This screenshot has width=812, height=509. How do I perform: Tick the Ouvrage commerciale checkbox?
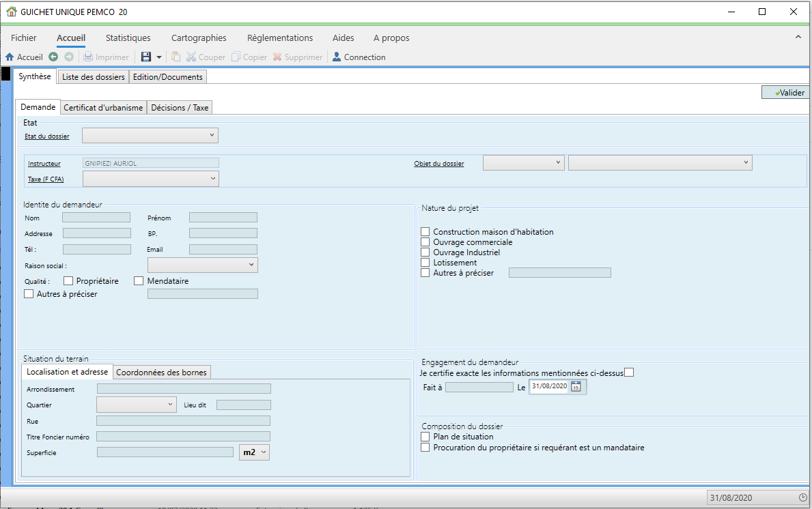(425, 242)
